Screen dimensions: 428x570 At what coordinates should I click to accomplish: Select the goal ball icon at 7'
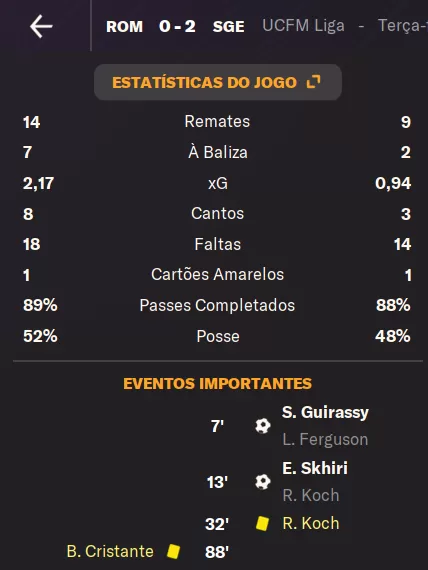click(263, 426)
